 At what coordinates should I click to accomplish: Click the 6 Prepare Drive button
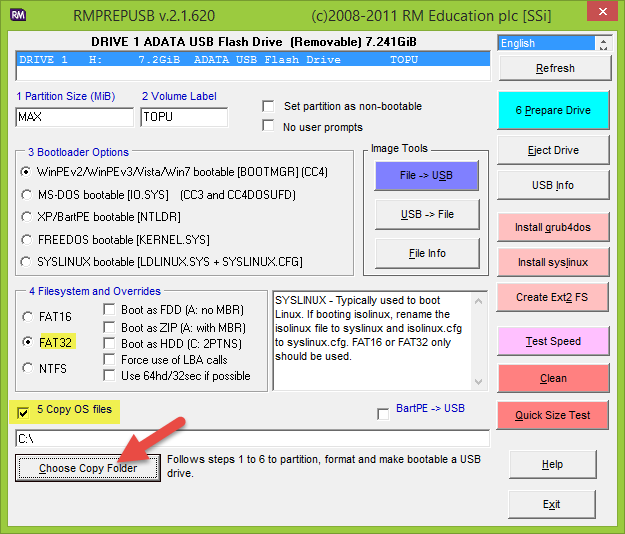[553, 110]
